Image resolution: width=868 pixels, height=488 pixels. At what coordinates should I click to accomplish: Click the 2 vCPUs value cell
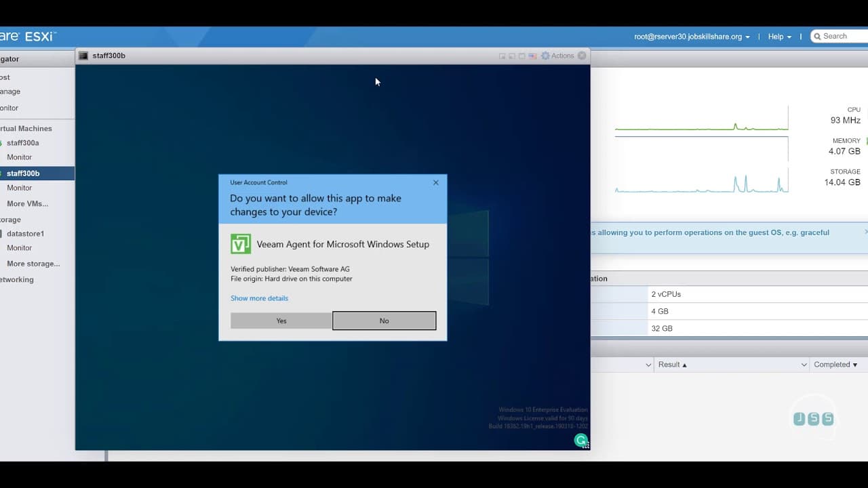[x=757, y=294]
